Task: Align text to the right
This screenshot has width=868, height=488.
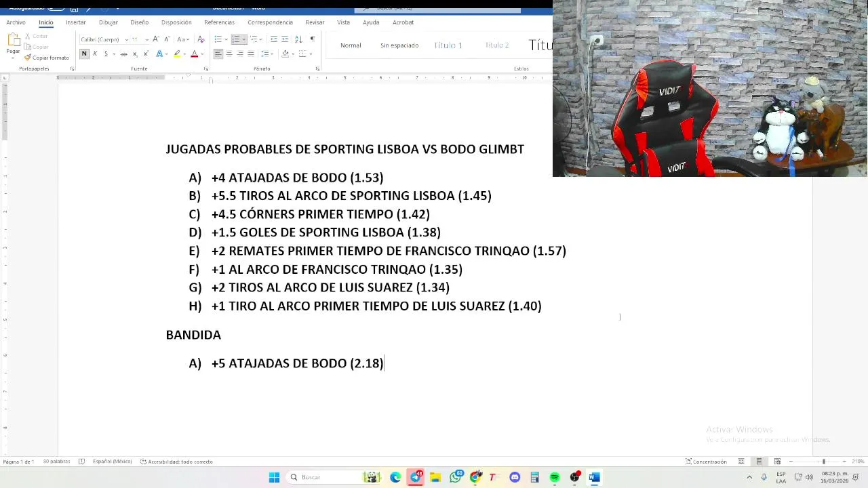Action: click(x=240, y=54)
